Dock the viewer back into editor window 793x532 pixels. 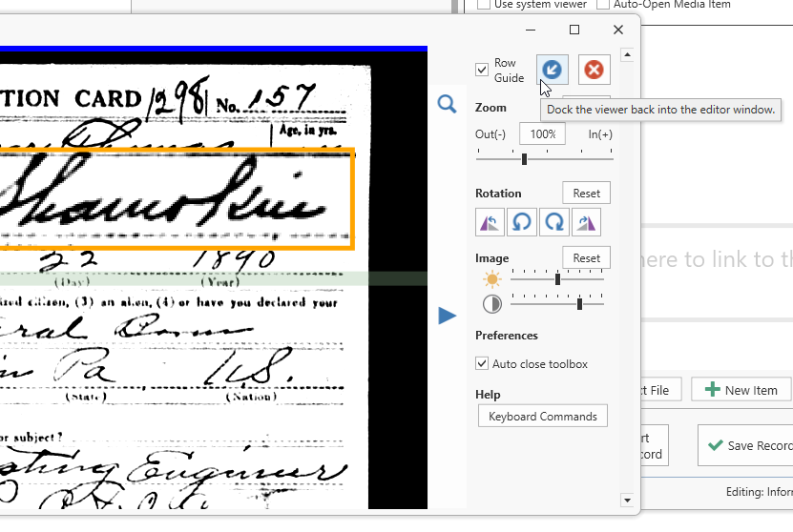pyautogui.click(x=552, y=70)
